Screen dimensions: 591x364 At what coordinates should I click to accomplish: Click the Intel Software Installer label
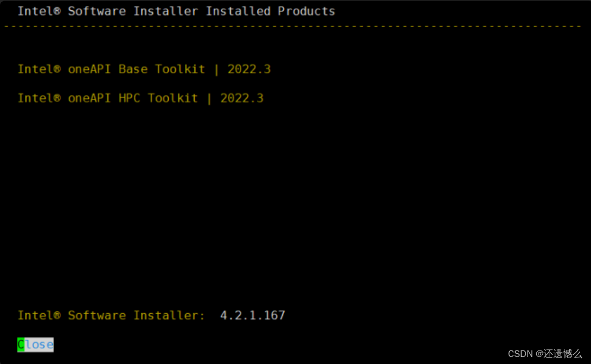click(111, 315)
